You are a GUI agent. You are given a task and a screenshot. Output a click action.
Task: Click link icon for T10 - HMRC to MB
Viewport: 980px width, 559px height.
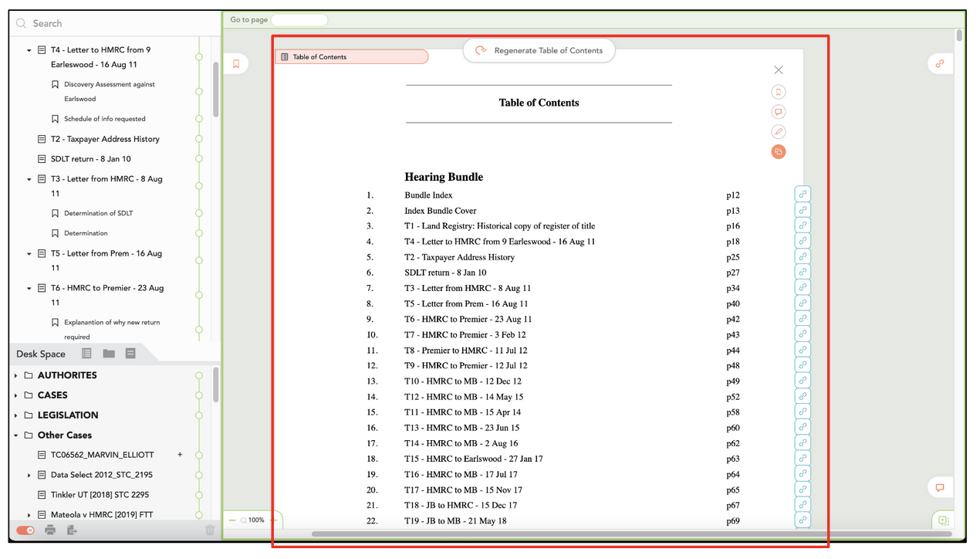pyautogui.click(x=803, y=381)
